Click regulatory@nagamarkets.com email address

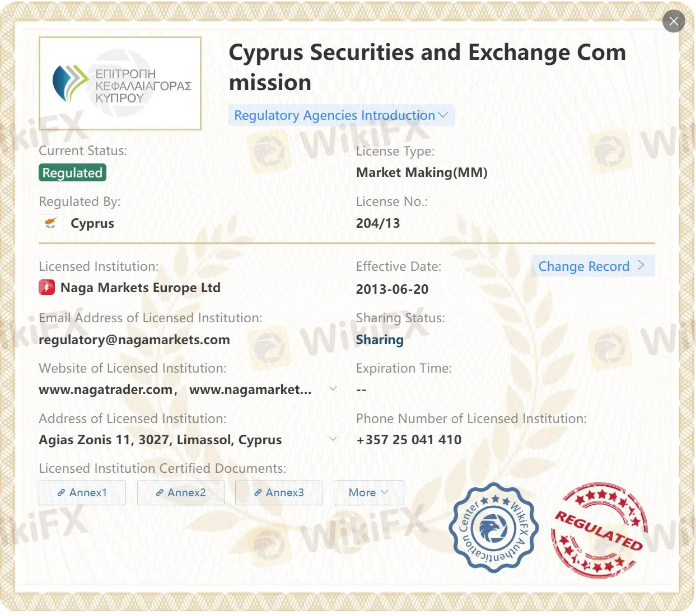(134, 340)
